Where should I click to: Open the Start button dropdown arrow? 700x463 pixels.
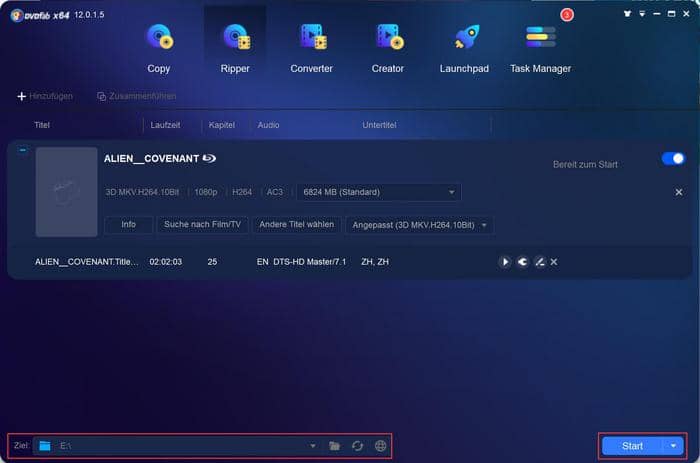pyautogui.click(x=673, y=446)
